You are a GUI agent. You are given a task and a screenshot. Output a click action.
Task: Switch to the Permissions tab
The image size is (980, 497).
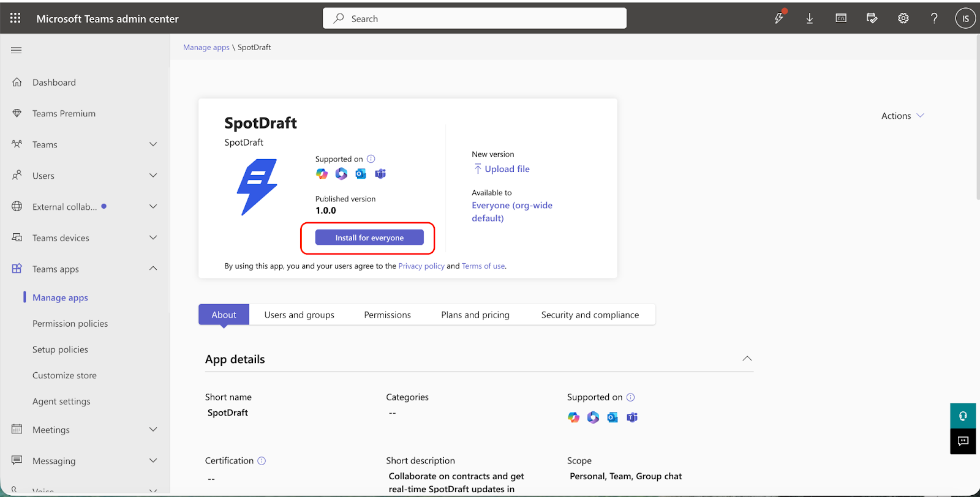point(387,315)
